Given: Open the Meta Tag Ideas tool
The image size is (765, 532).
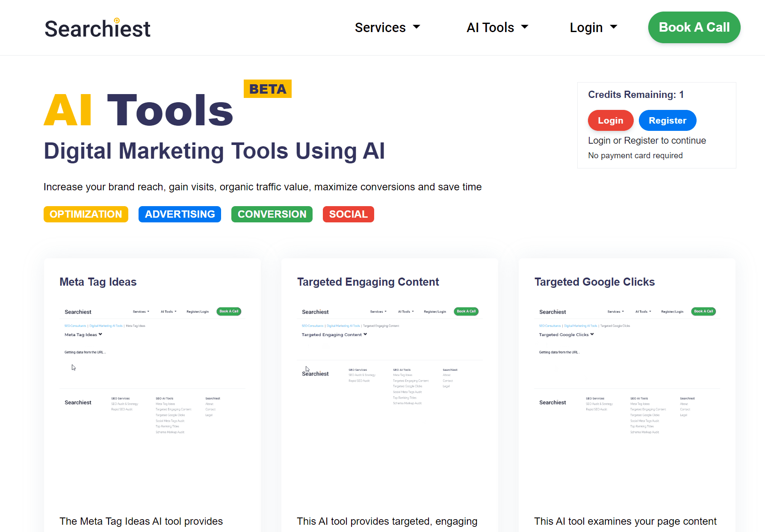Looking at the screenshot, I should tap(98, 282).
